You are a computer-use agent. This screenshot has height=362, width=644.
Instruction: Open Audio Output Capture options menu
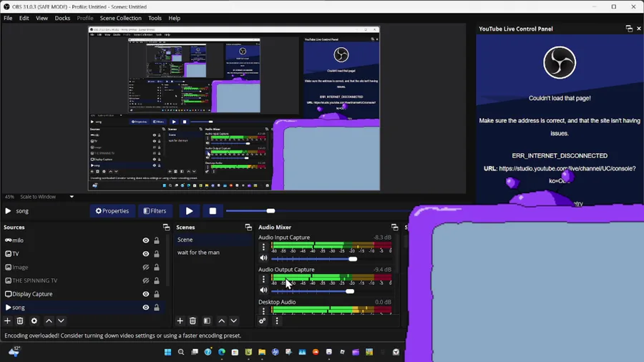click(x=263, y=279)
